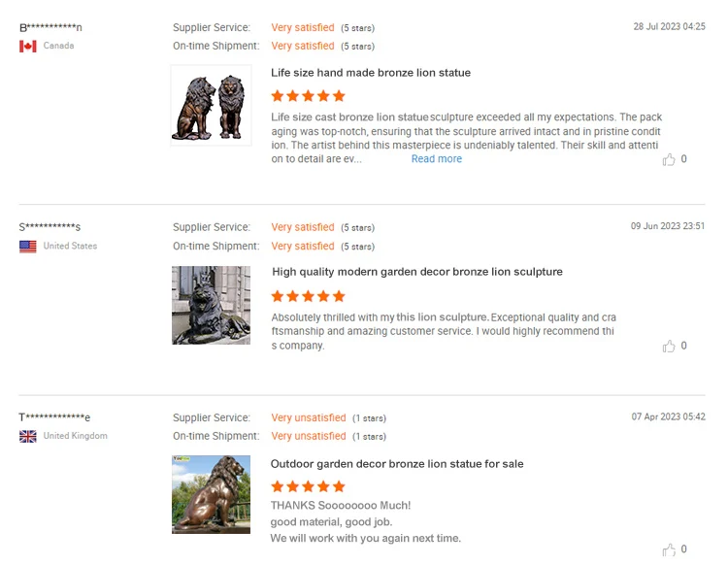The height and width of the screenshot is (565, 728).
Task: Click Very unsatisfied Supplier Service rating
Action: coord(309,417)
